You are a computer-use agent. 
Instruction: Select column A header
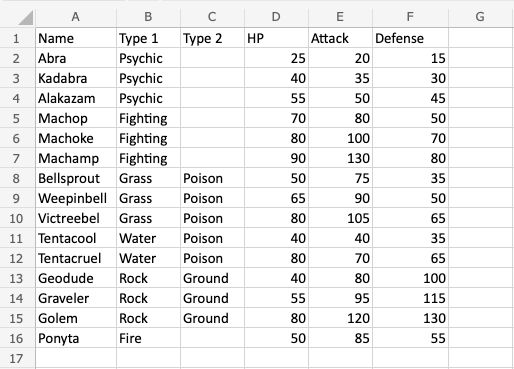click(76, 17)
